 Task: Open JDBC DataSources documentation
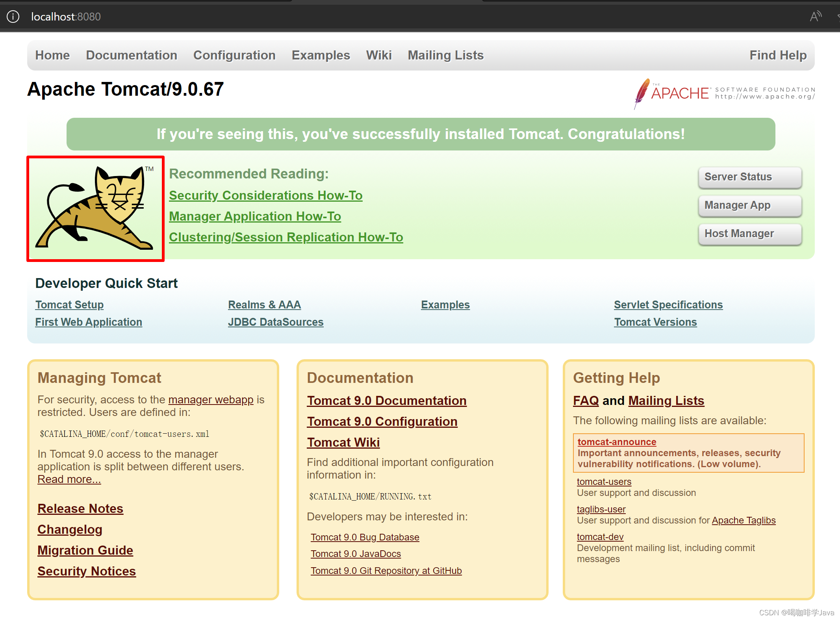(x=276, y=322)
